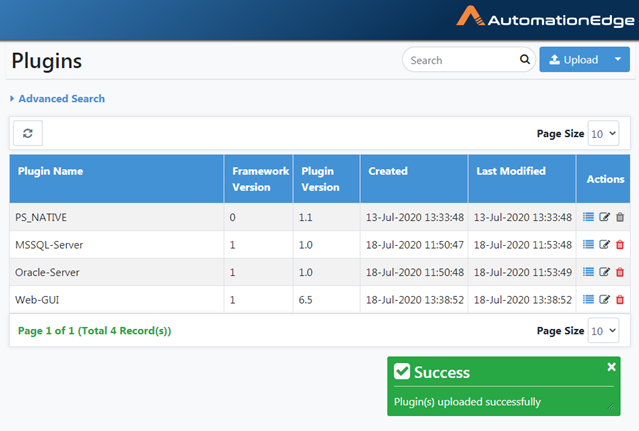This screenshot has width=639, height=431.
Task: Open details list icon for MSSQL-Server
Action: 588,244
